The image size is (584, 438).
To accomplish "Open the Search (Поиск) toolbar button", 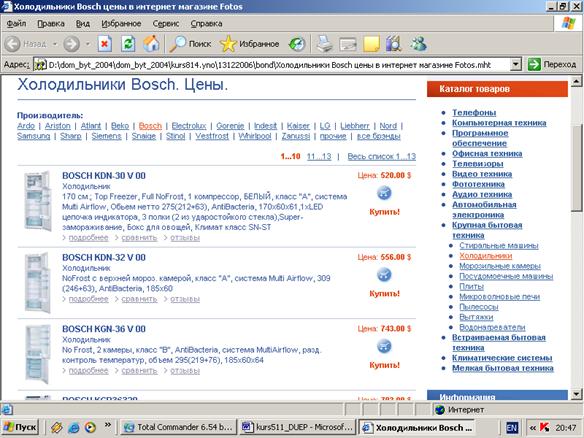I will pos(190,44).
